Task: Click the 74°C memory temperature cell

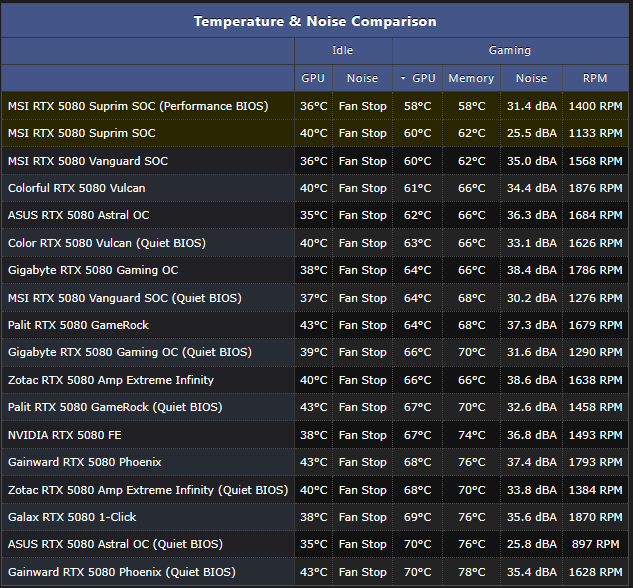Action: coord(471,435)
